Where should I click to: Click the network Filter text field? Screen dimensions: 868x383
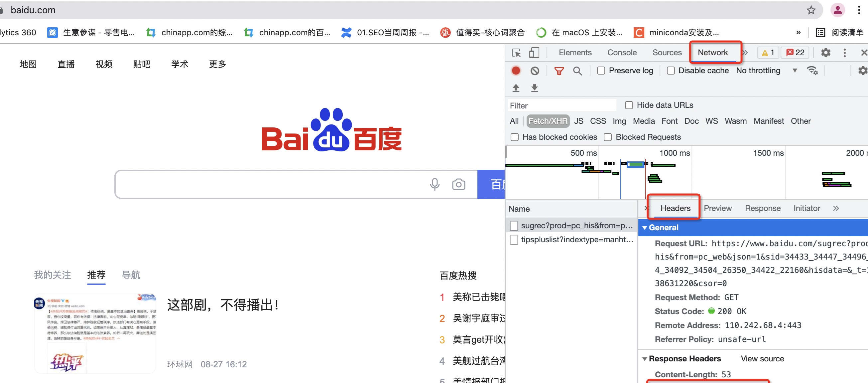point(562,105)
